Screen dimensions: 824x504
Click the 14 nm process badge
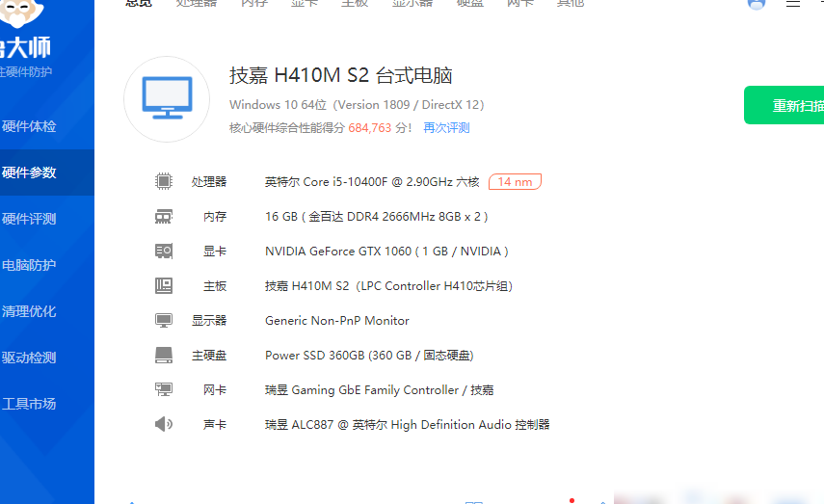(515, 181)
